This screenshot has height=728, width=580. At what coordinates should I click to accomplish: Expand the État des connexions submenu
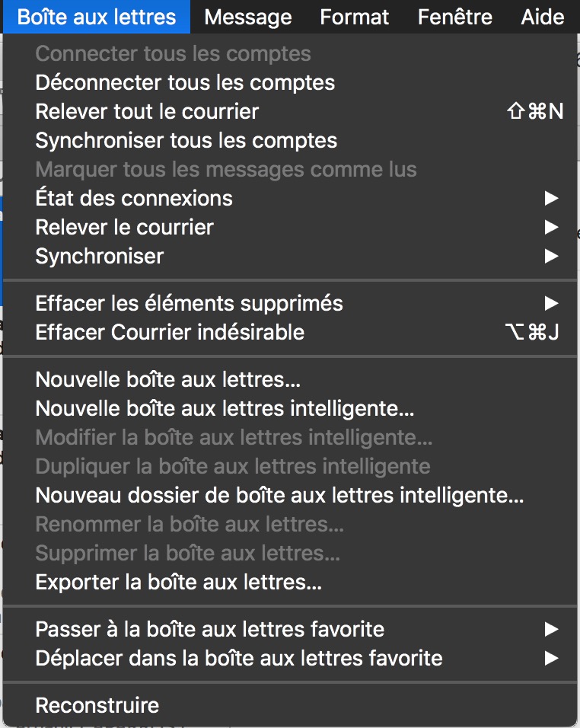[x=134, y=198]
